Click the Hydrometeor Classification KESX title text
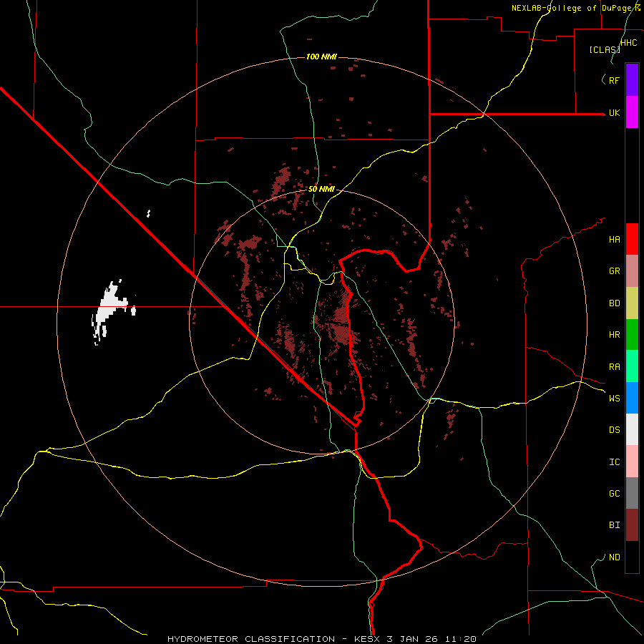Viewport: 644px width, 644px height. [x=322, y=639]
